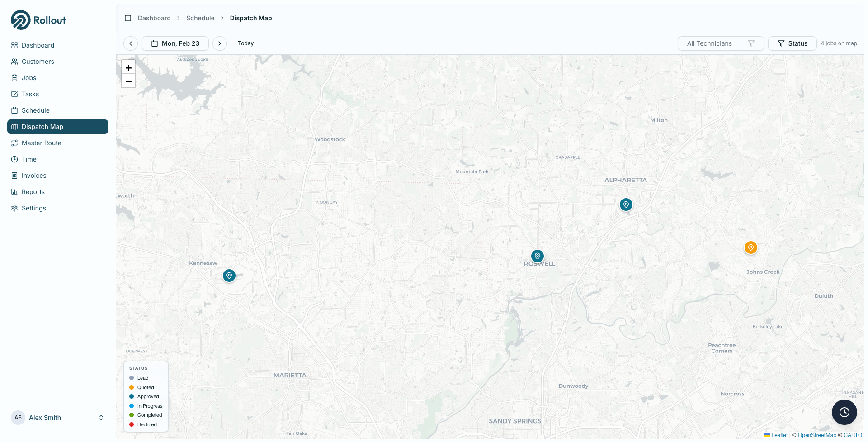The image size is (868, 443).
Task: Open Master Route from sidebar
Action: pos(41,143)
